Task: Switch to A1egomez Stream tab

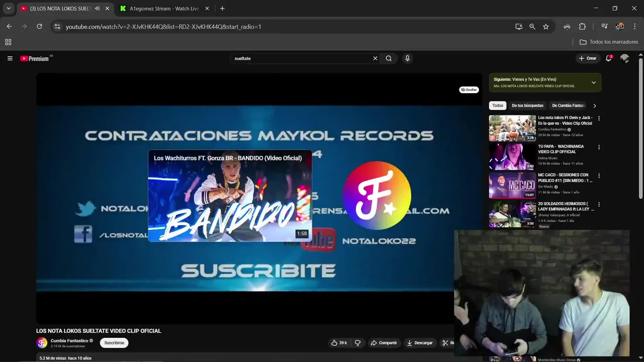Action: [164, 9]
